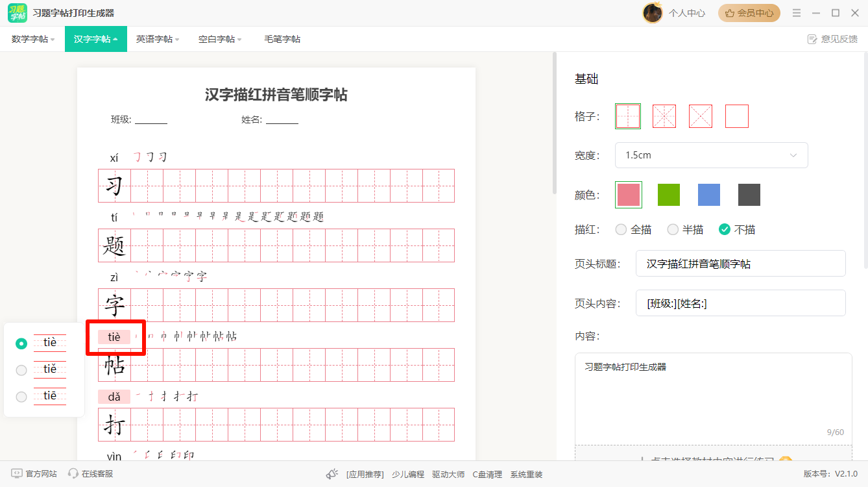Choose 全描 tracing mode
The height and width of the screenshot is (487, 868).
coord(621,229)
